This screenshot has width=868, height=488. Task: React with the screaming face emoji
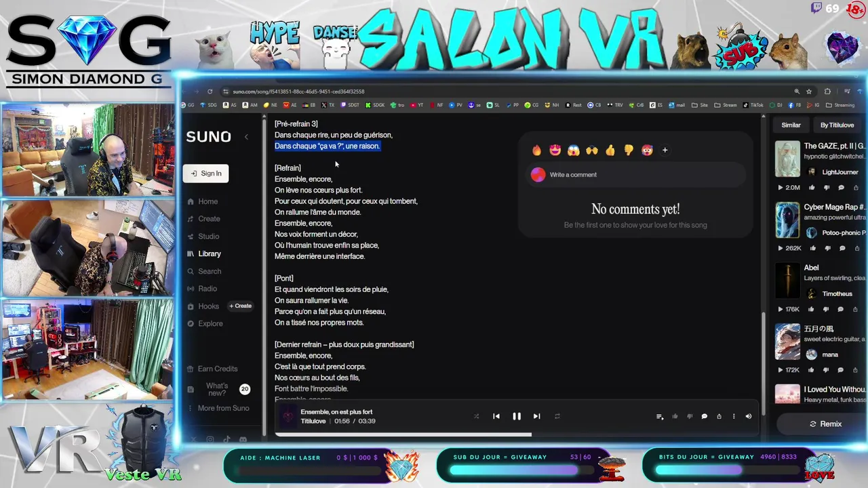click(574, 150)
